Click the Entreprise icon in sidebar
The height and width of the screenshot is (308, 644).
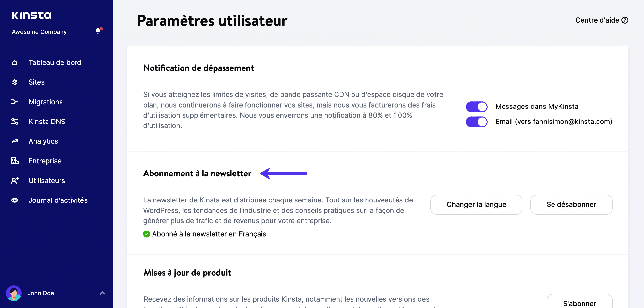tap(15, 161)
